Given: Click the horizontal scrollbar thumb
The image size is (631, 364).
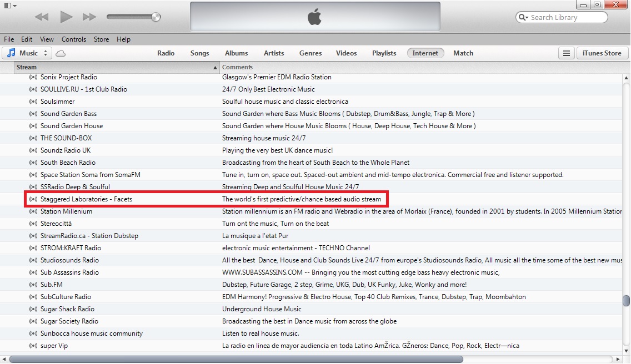Looking at the screenshot, I should (x=236, y=359).
